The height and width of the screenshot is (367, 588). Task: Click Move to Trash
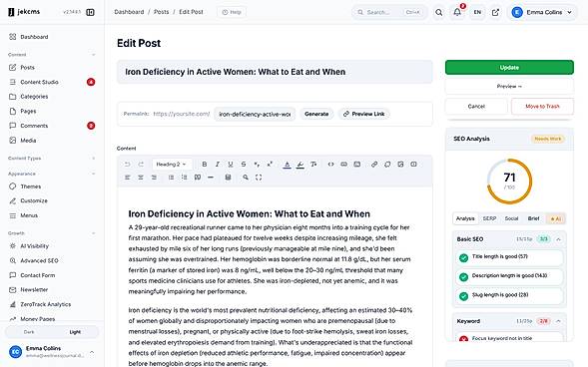click(x=542, y=107)
